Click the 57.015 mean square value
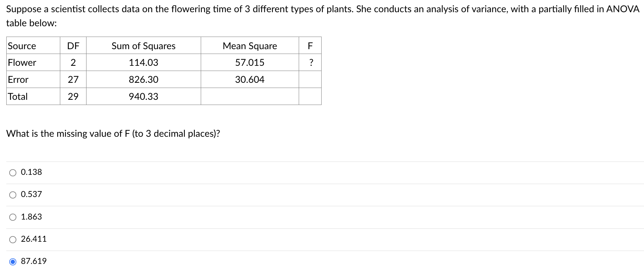Image resolution: width=644 pixels, height=275 pixels. pos(250,62)
